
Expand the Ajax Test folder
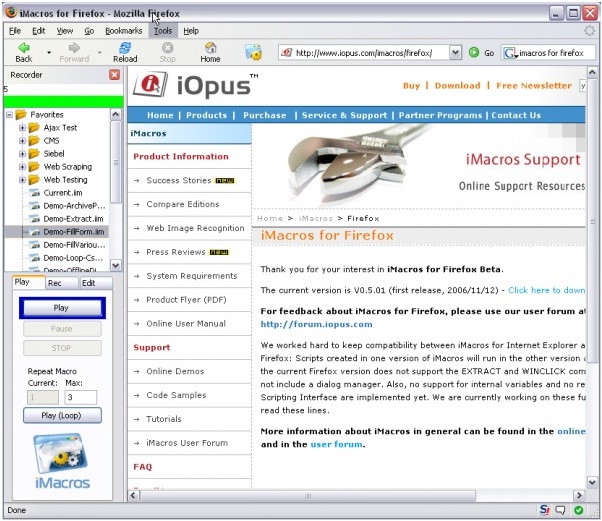22,127
